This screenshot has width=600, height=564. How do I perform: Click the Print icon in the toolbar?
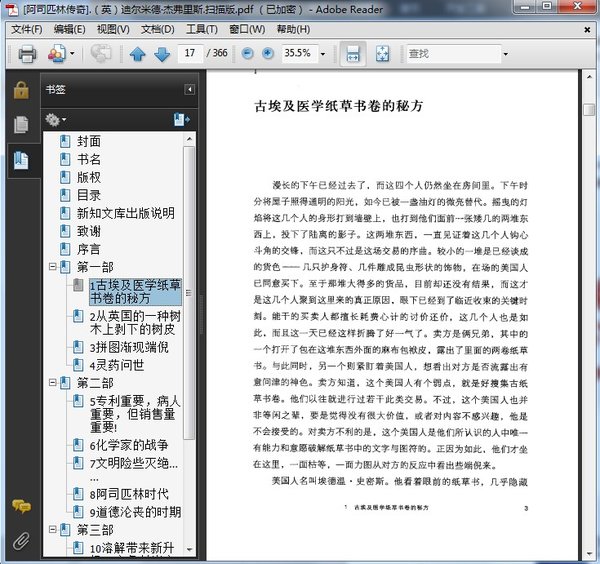(27, 53)
